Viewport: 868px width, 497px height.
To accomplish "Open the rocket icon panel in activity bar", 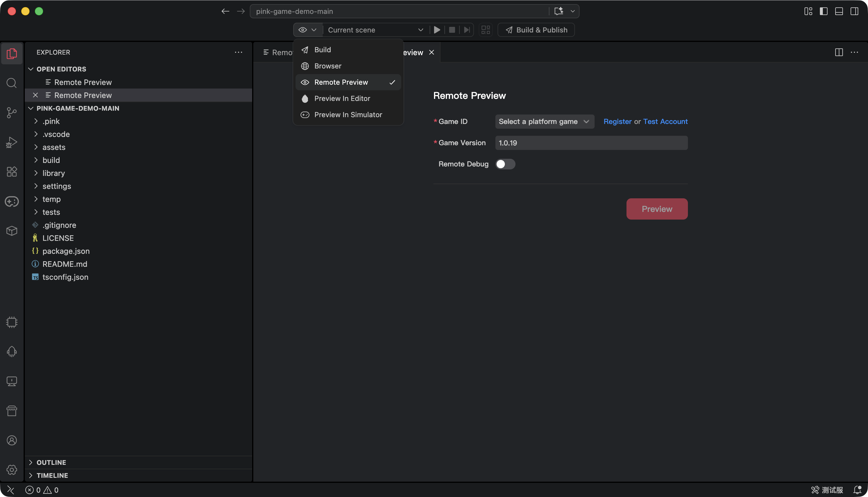I will [x=12, y=352].
